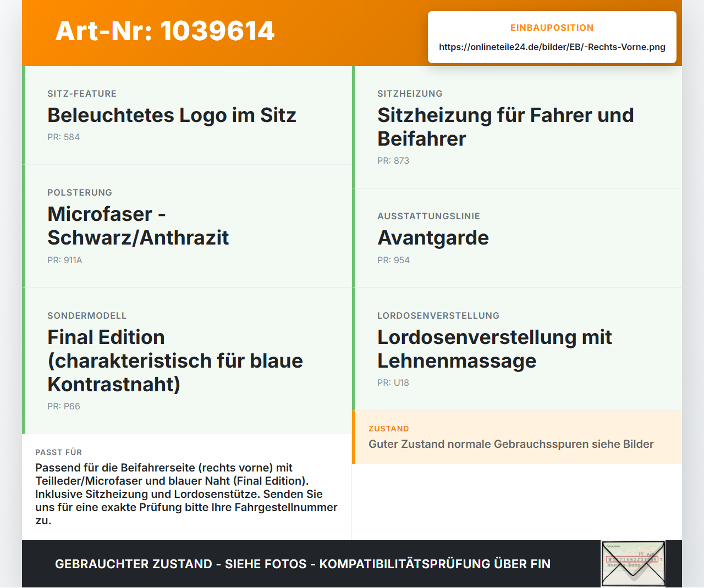Click the POLSTERUNG label
Image resolution: width=704 pixels, height=588 pixels.
pos(80,192)
